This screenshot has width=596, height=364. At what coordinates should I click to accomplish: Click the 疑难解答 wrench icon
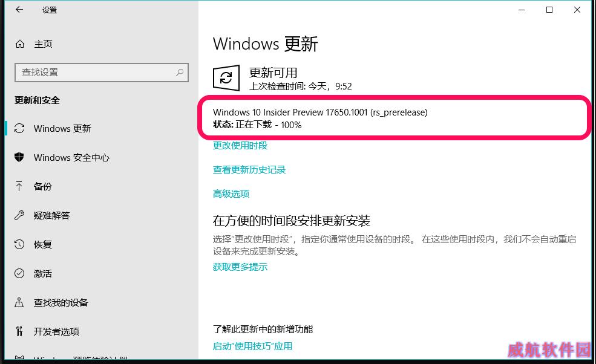point(19,215)
